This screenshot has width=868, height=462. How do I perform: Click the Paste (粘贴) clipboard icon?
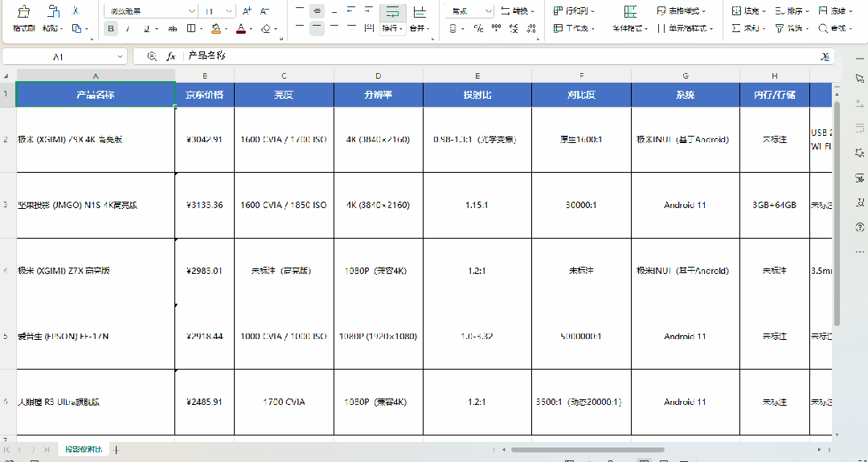pyautogui.click(x=52, y=11)
